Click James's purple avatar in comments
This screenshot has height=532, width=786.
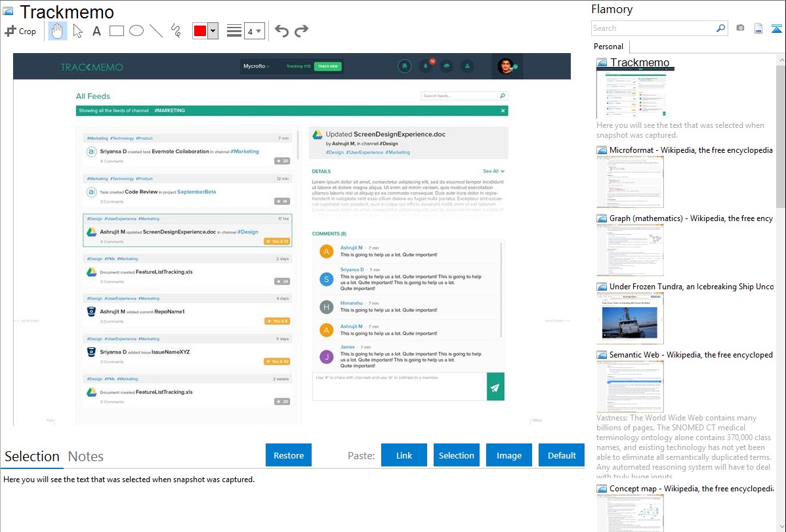[327, 356]
